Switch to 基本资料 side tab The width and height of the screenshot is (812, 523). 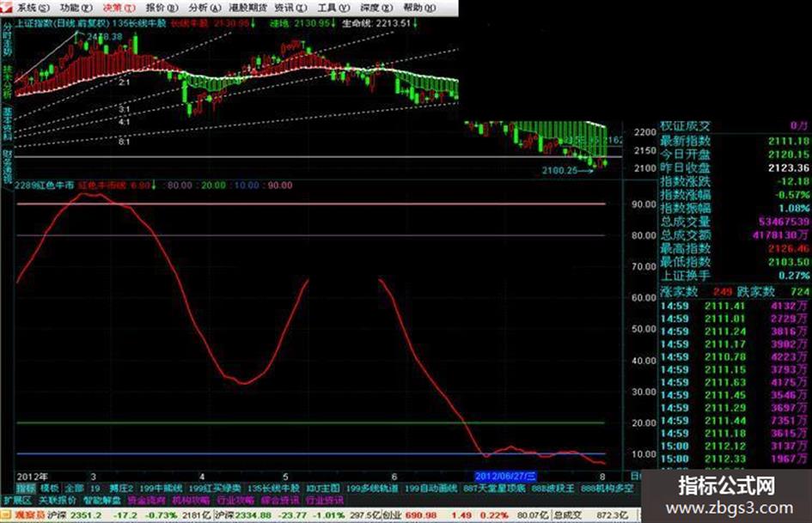click(7, 125)
